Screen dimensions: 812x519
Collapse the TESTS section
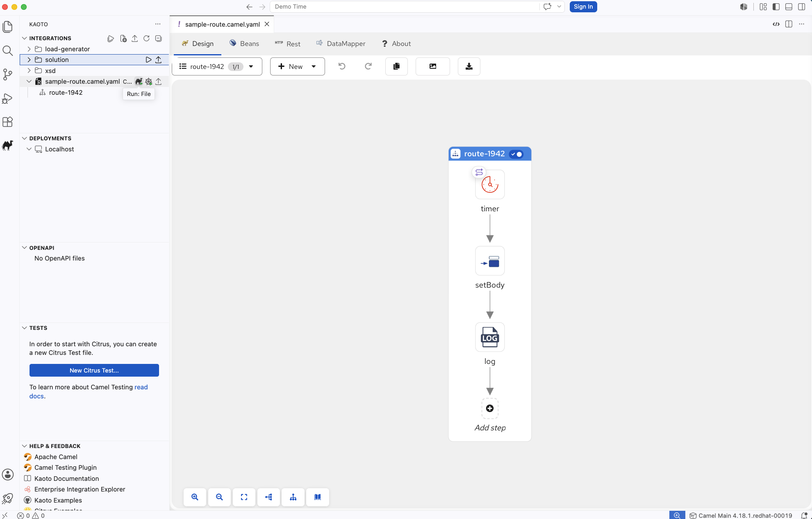coord(25,328)
